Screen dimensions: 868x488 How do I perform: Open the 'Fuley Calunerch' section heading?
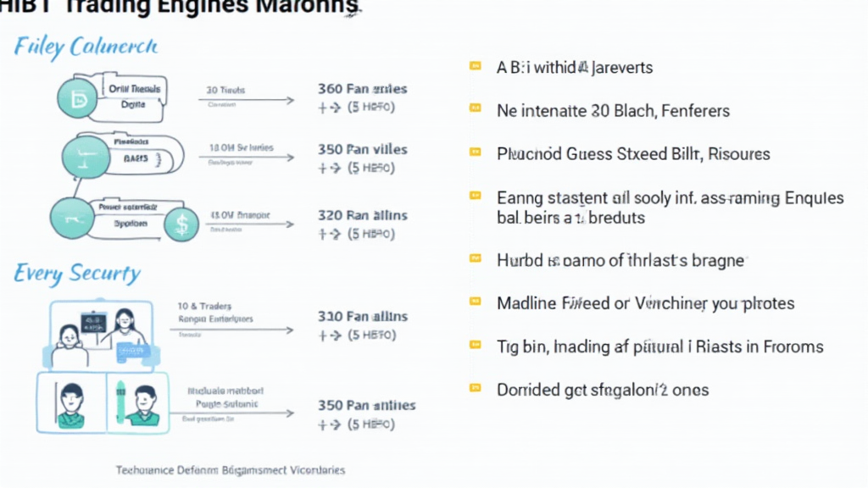point(86,47)
